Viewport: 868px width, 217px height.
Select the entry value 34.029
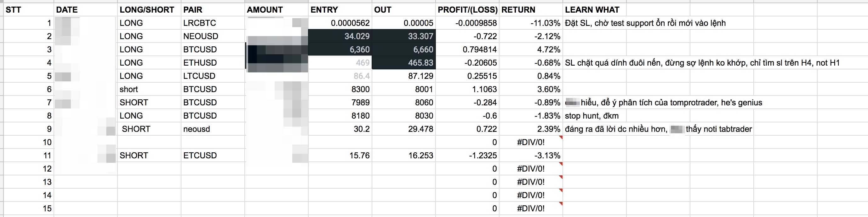pyautogui.click(x=357, y=36)
